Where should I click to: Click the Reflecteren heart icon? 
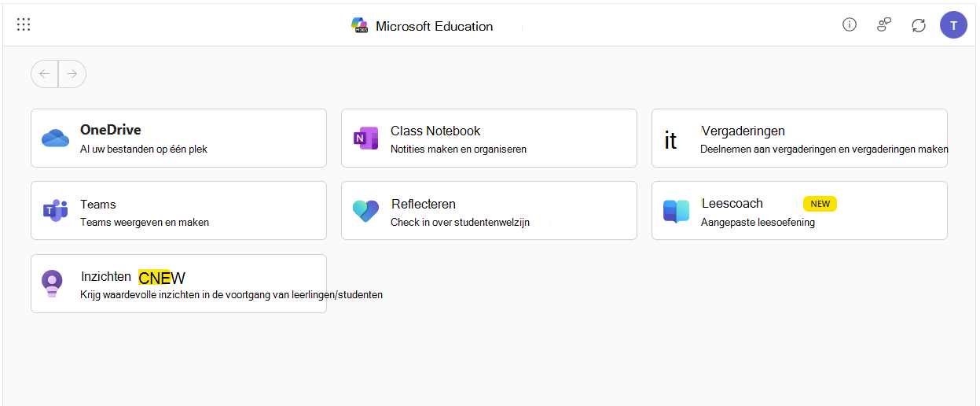(365, 211)
